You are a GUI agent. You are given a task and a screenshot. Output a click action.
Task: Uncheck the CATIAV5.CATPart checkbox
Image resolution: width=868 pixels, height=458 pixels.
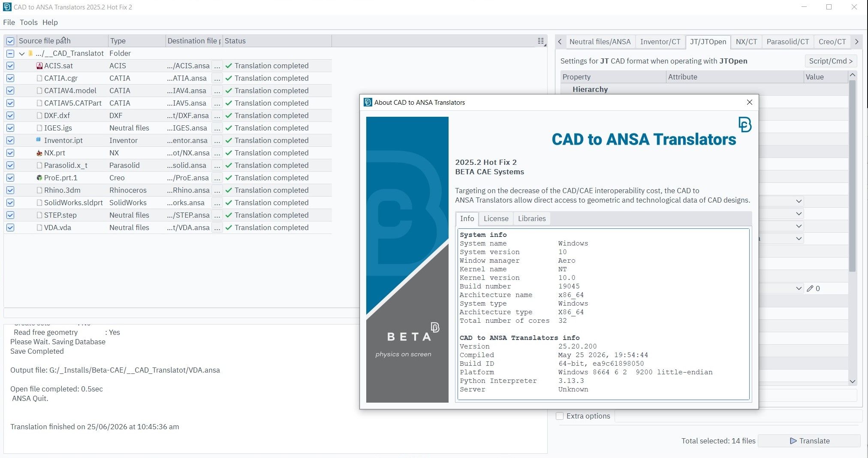pyautogui.click(x=10, y=103)
